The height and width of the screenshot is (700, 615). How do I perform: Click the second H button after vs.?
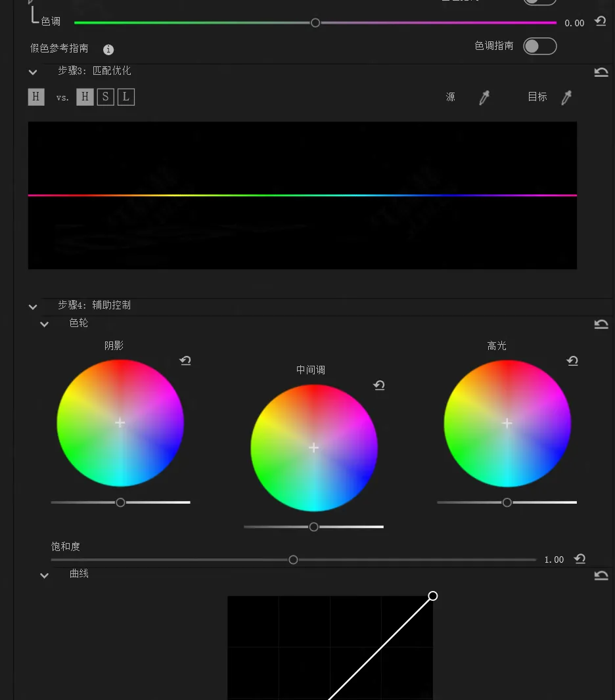pos(85,97)
